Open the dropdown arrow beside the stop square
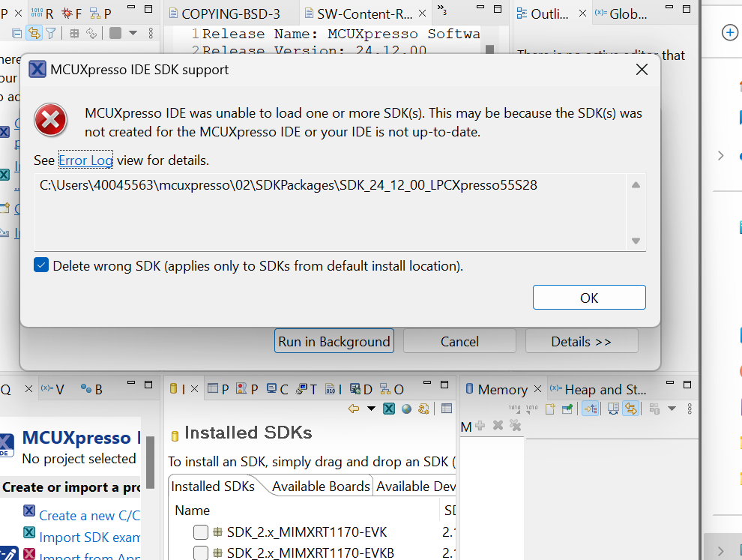Screen dimensions: 742x560 tap(133, 33)
